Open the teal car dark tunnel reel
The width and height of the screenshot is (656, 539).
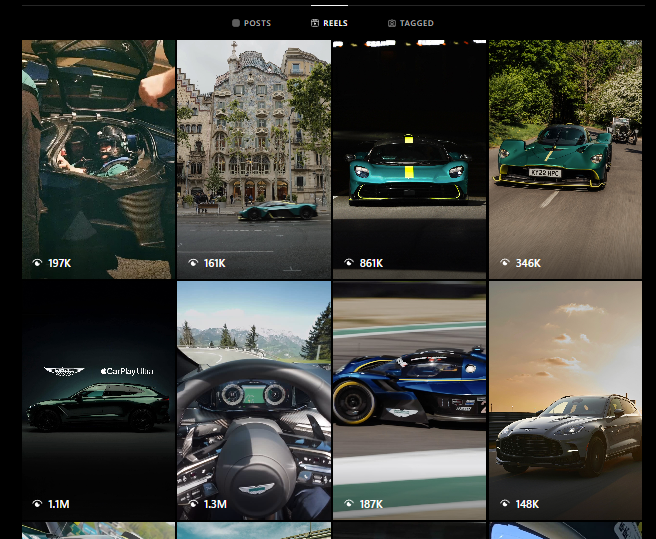coord(409,159)
